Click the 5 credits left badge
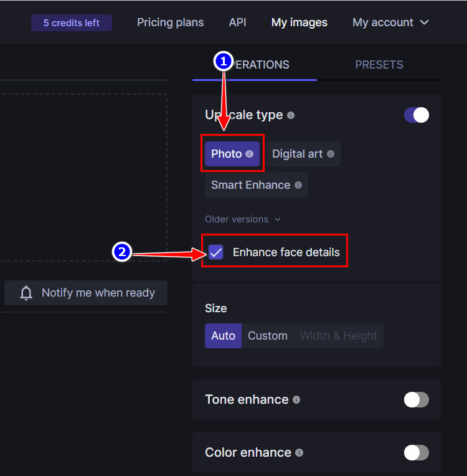Screen dimensions: 467x476 [x=72, y=23]
